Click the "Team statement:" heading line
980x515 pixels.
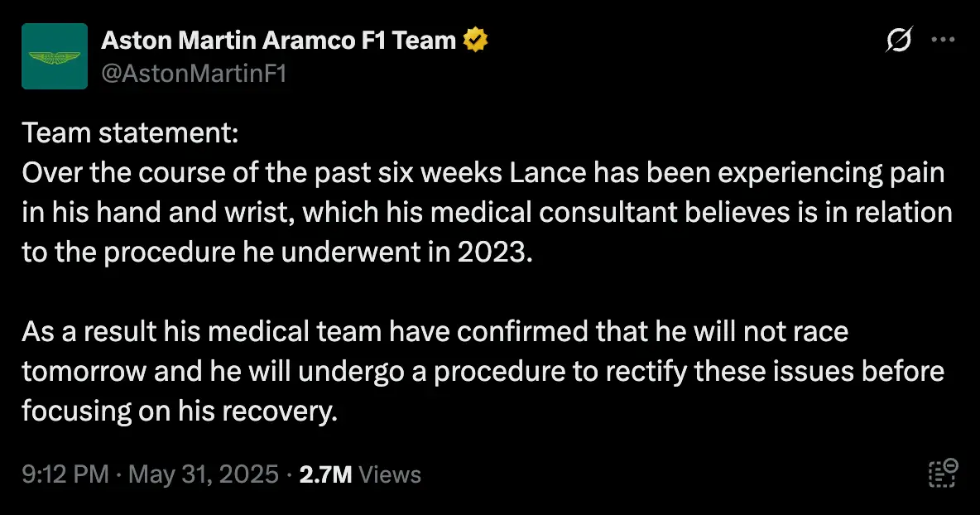pos(130,133)
